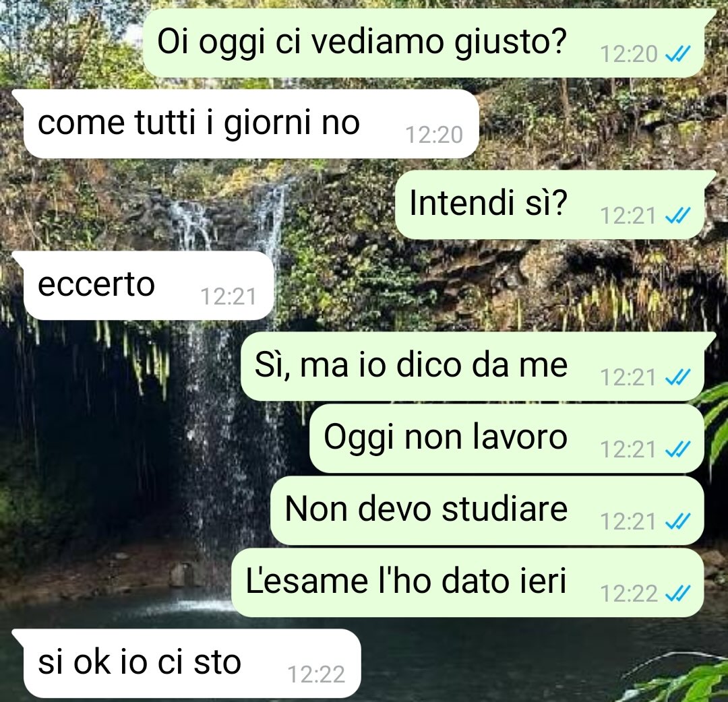Viewport: 728px width, 702px height.
Task: Tap the 'Oggi non lavoro' message text
Action: point(446,437)
